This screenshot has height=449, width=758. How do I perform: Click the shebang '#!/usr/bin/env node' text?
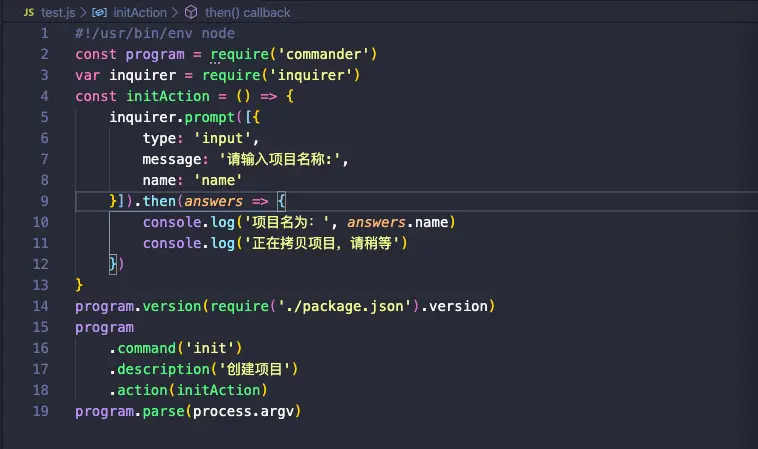tap(155, 33)
